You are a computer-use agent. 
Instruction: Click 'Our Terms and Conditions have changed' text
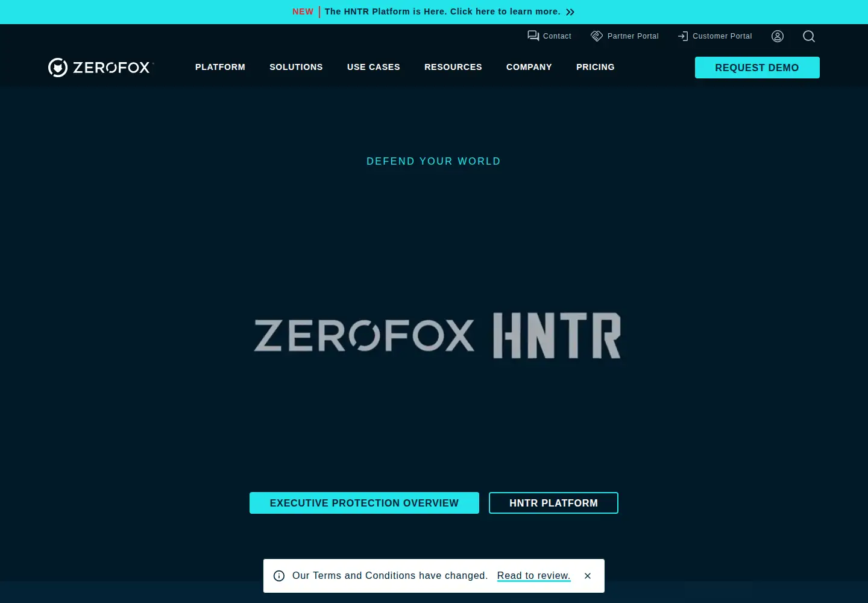click(390, 576)
